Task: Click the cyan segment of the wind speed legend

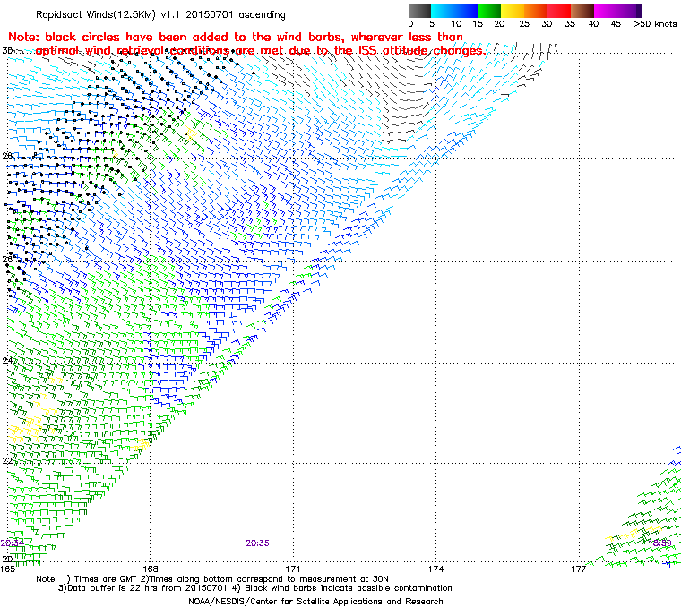Action: [442, 11]
